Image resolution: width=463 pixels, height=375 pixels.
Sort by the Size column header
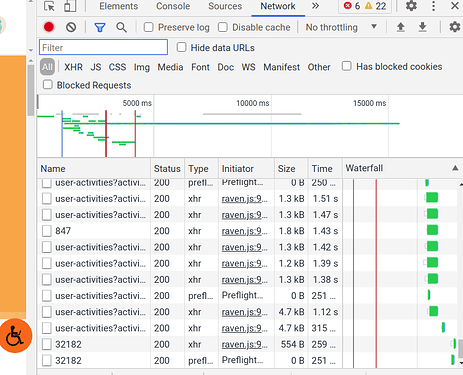[x=291, y=168]
